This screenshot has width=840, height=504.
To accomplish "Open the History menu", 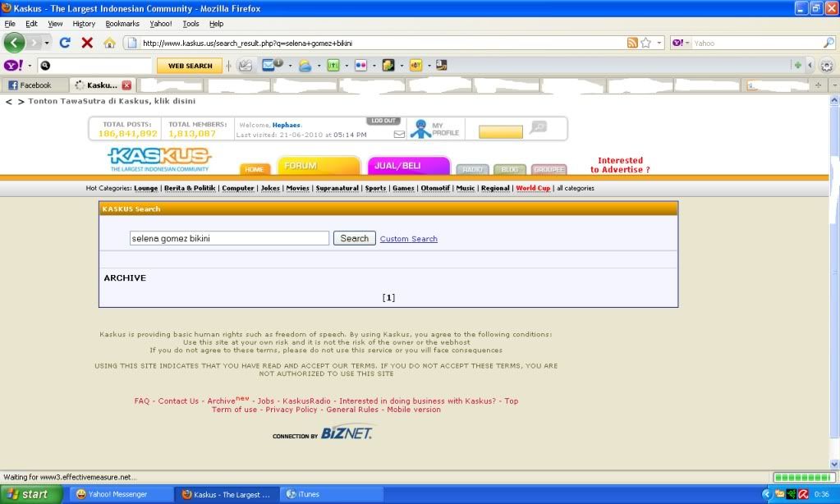I will coord(84,24).
